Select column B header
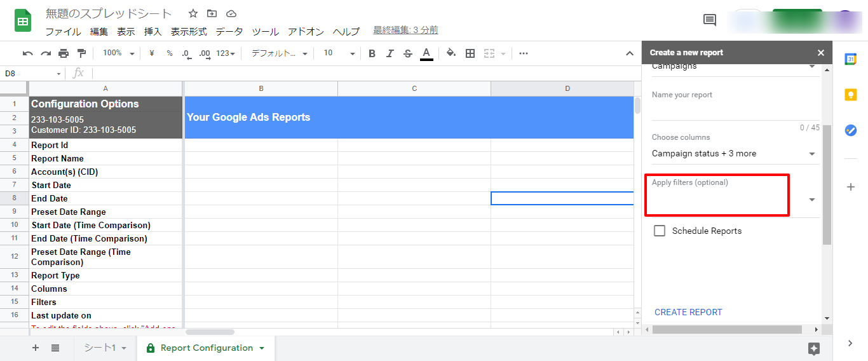Screen dimensions: 868x361 [x=261, y=88]
